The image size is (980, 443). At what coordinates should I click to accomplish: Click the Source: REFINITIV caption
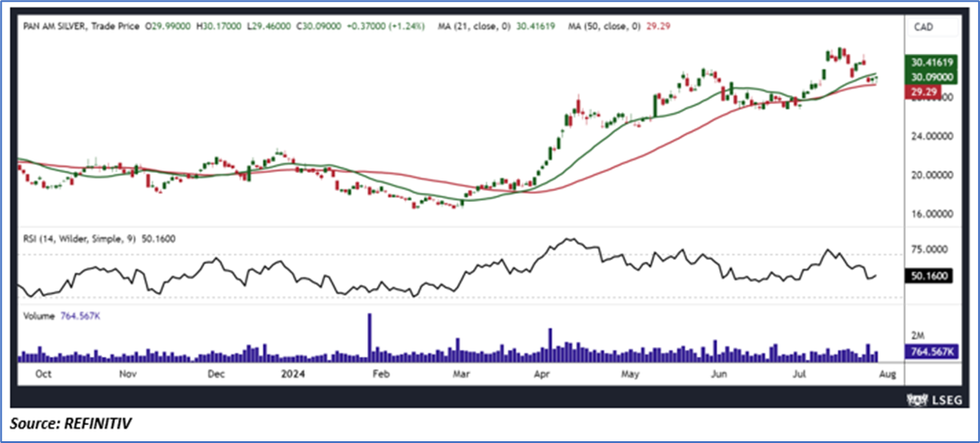71,424
